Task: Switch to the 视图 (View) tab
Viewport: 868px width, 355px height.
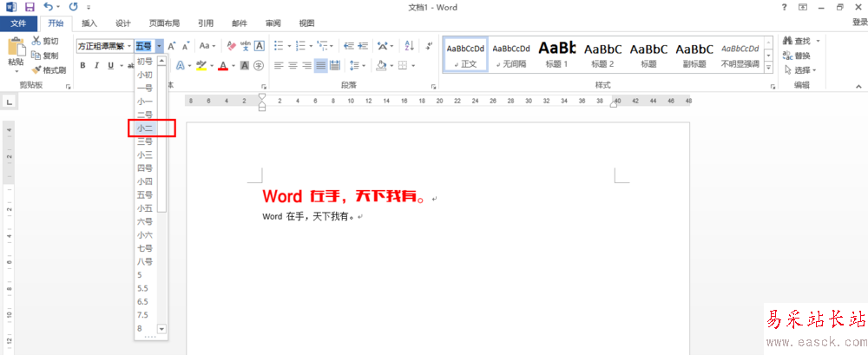Action: coord(306,23)
